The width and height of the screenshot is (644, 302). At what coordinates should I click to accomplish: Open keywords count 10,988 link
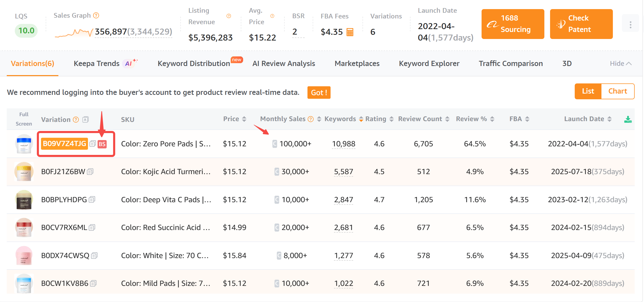click(344, 144)
